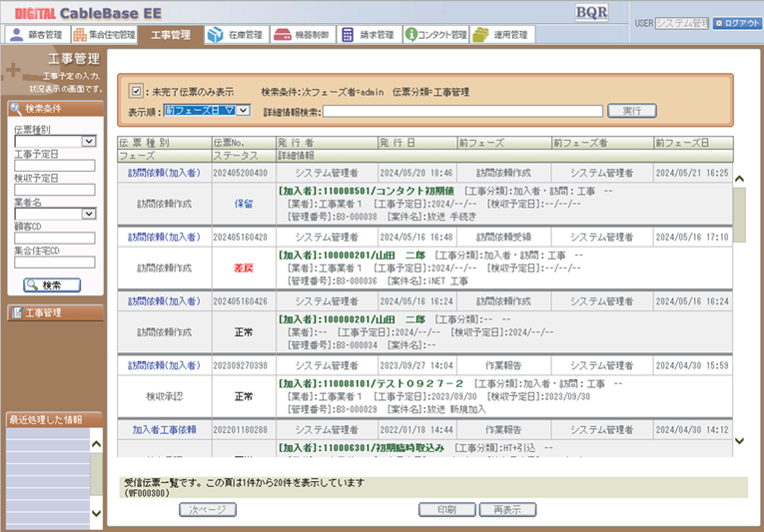This screenshot has height=532, width=764.
Task: Click the 工事管理 sidebar panel icon
Action: coord(16,312)
